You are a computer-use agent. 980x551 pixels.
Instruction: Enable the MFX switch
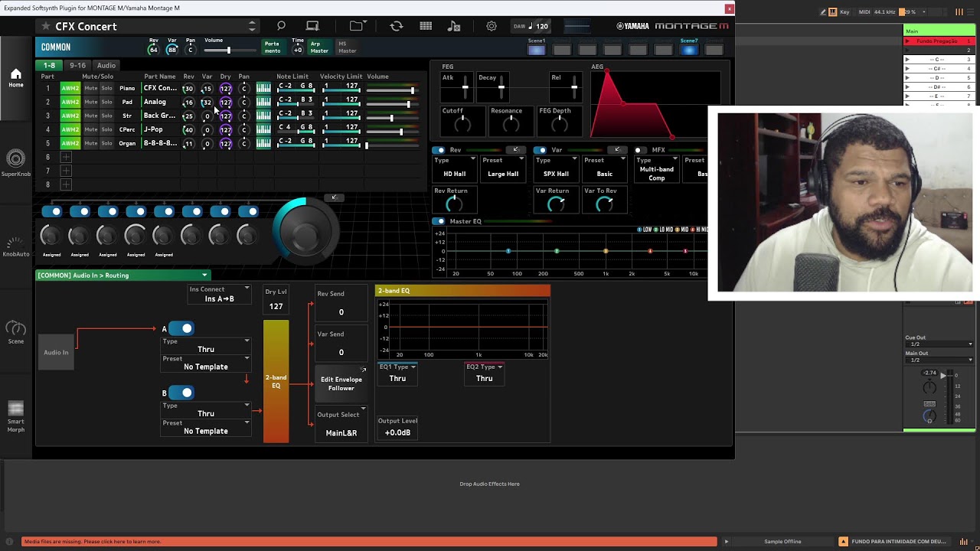(640, 150)
